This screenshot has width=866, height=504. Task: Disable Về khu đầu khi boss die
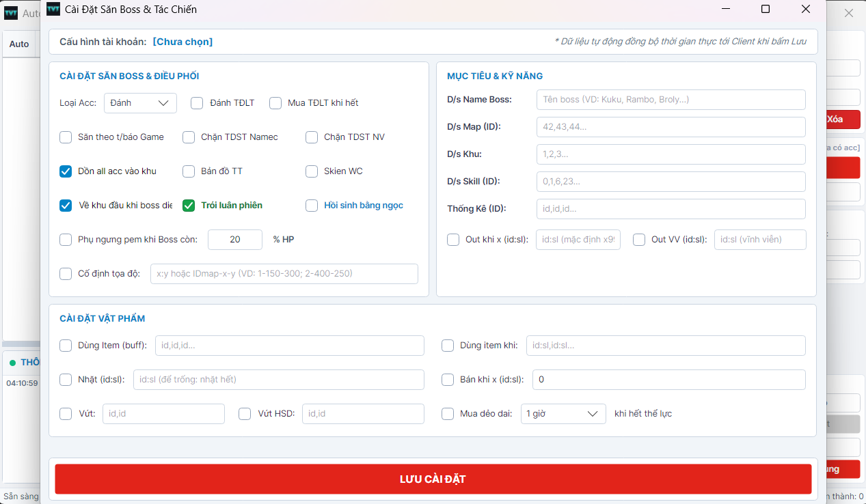pyautogui.click(x=66, y=206)
